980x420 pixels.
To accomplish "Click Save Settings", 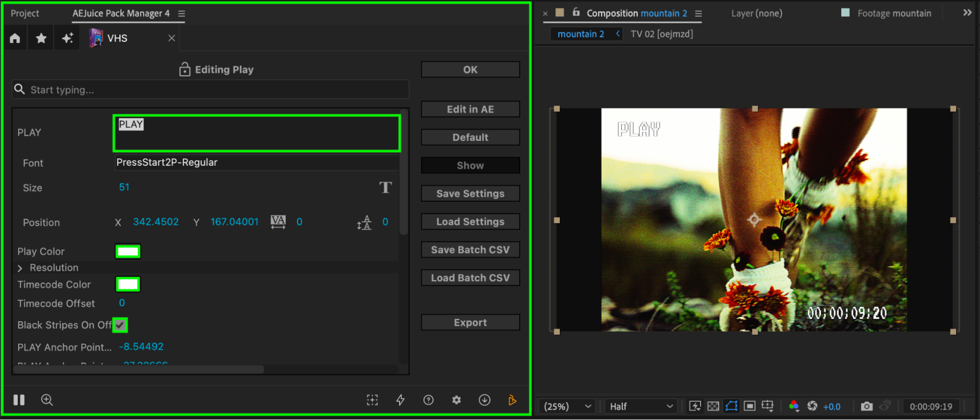I will (470, 194).
